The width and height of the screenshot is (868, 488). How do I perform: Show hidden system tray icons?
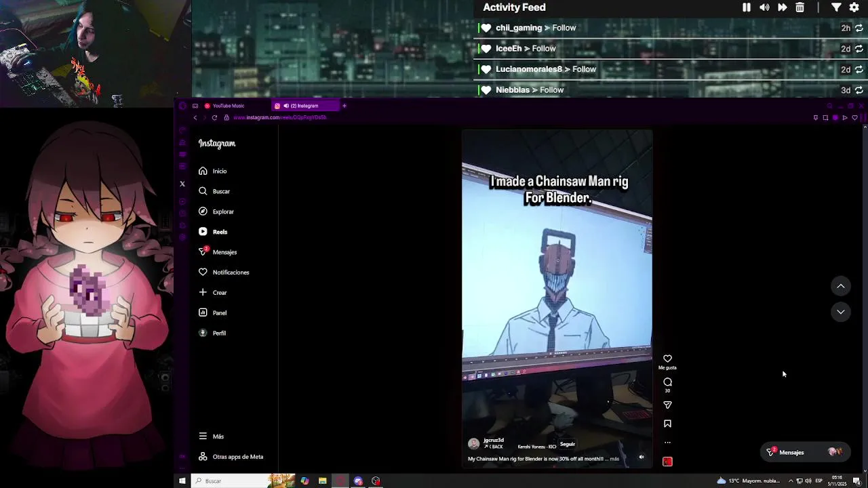(790, 481)
